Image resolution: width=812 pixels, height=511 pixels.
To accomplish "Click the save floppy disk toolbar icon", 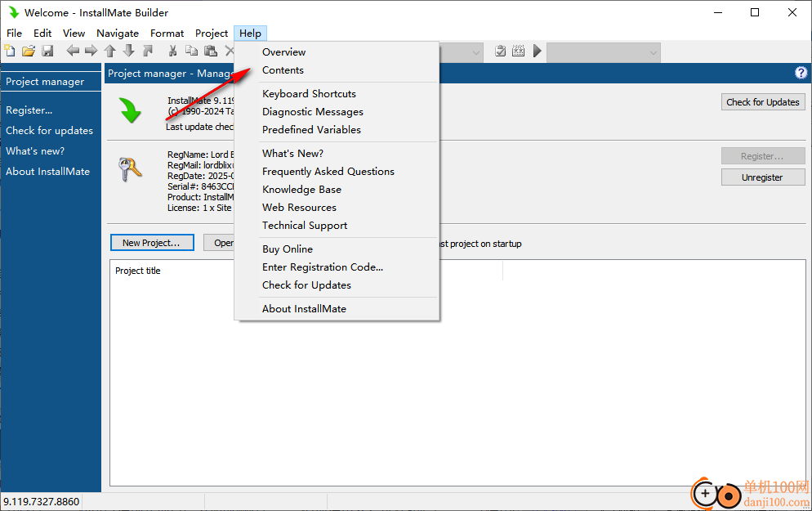I will pyautogui.click(x=47, y=51).
